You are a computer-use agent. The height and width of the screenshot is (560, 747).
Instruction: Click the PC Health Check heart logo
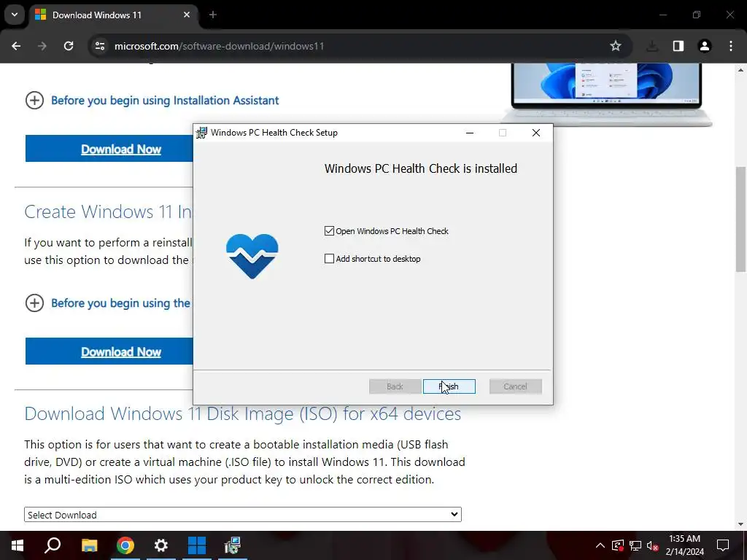252,256
